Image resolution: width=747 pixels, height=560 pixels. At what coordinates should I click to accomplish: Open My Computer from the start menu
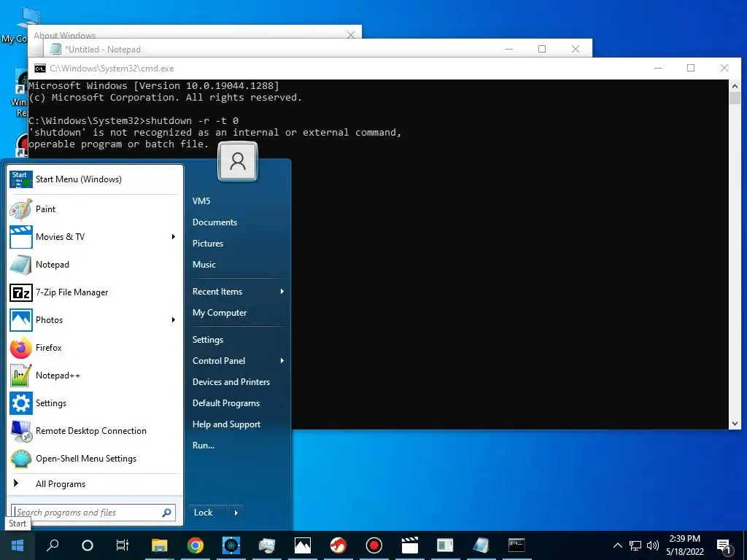[220, 313]
